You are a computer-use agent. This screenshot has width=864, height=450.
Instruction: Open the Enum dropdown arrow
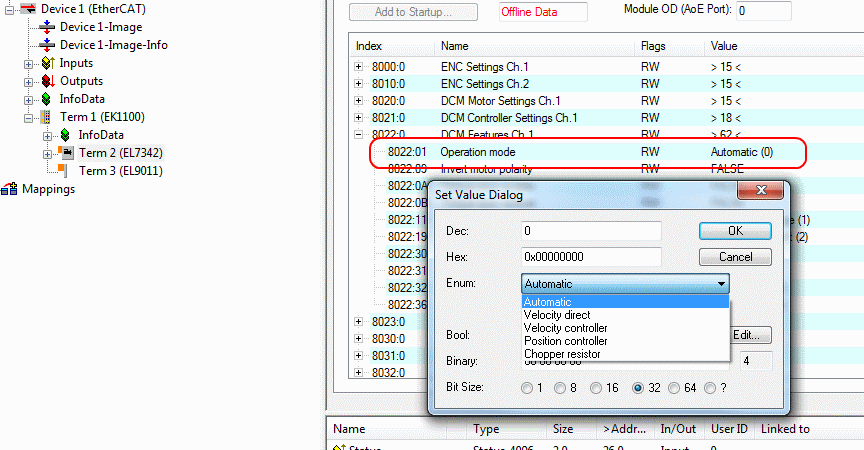[x=721, y=284]
